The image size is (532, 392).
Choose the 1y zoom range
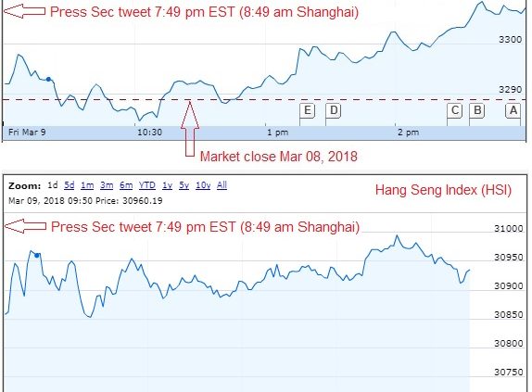pyautogui.click(x=167, y=185)
